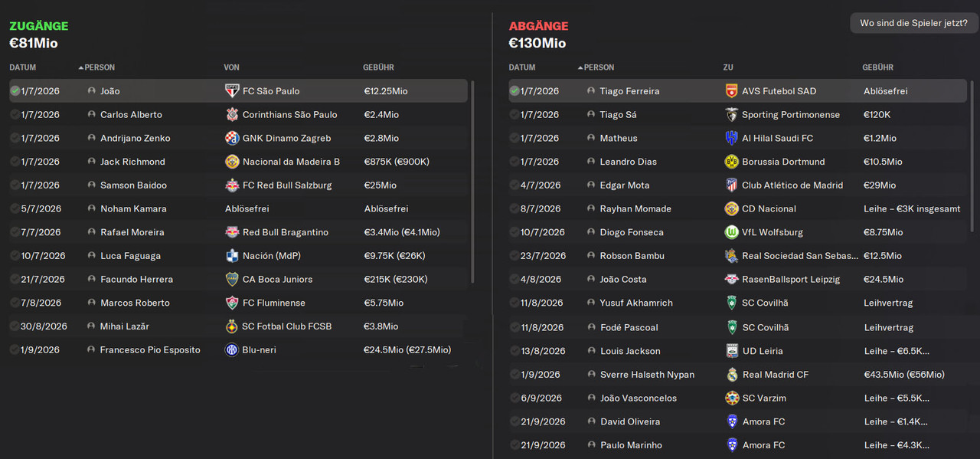Click the Sporting Portimonense badge
The width and height of the screenshot is (980, 459).
click(x=731, y=115)
